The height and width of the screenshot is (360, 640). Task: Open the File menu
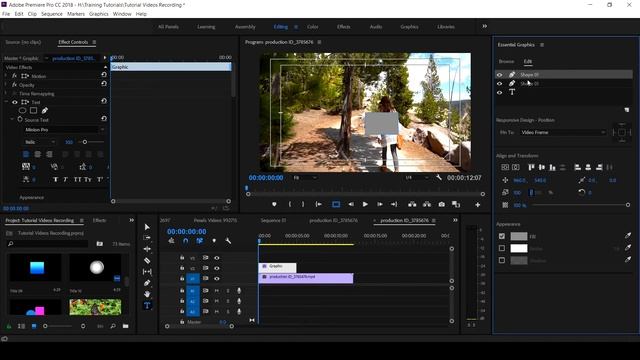(6, 14)
